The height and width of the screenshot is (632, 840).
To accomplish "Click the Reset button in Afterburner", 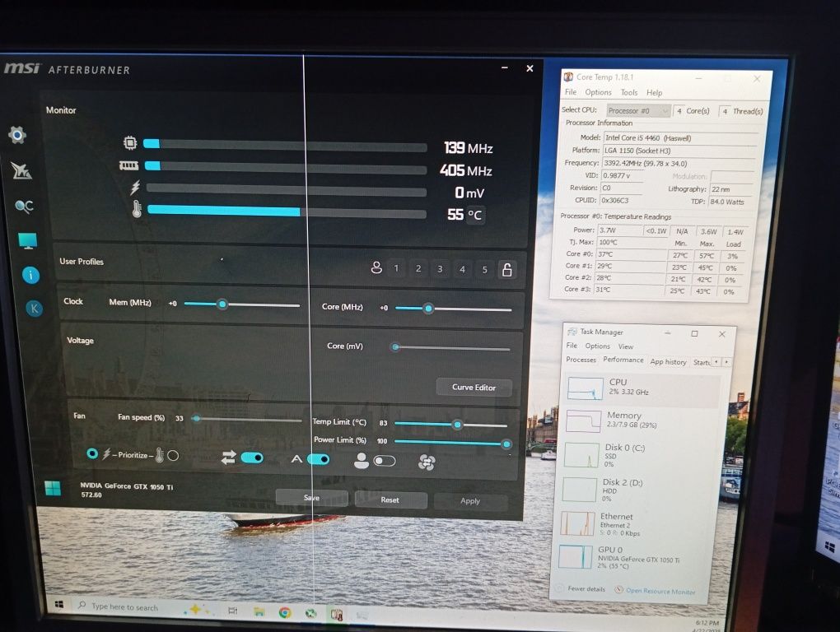I will 390,500.
